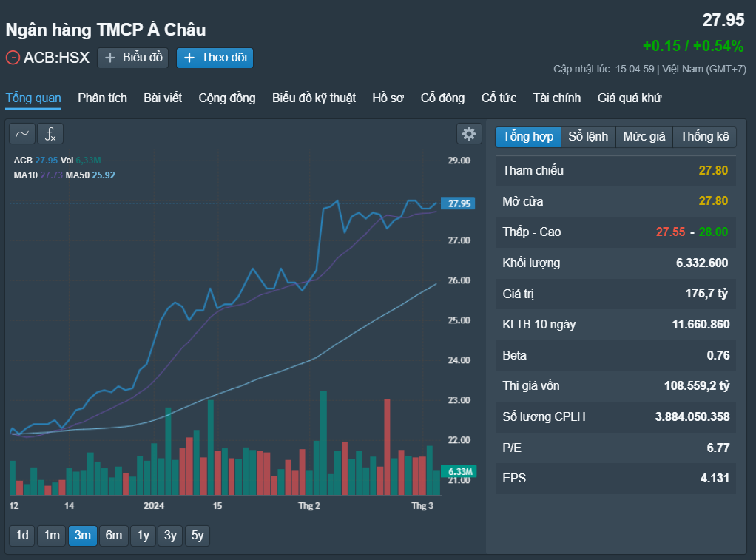
Task: Set chart range to 6m
Action: pyautogui.click(x=114, y=536)
